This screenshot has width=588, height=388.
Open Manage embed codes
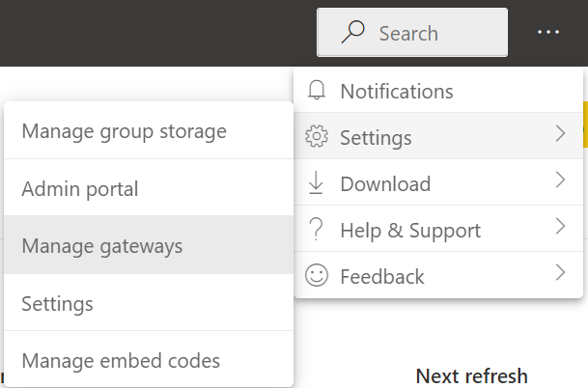click(x=121, y=361)
